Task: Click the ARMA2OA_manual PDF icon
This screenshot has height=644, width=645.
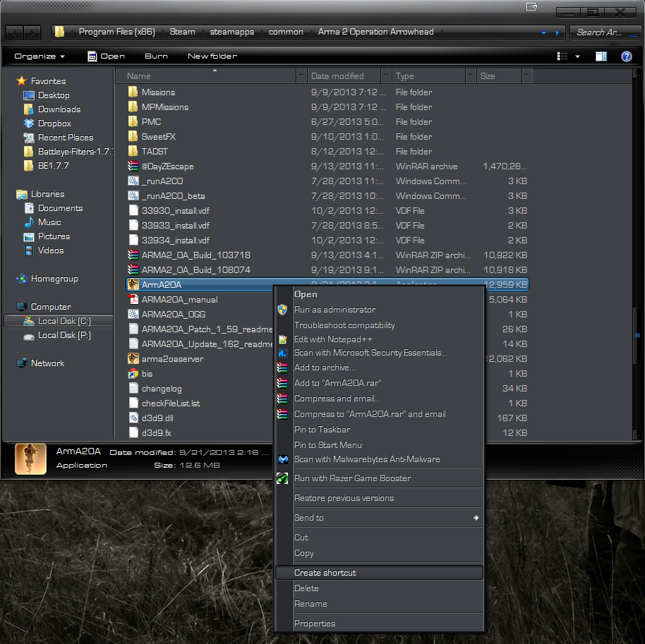Action: coord(133,299)
